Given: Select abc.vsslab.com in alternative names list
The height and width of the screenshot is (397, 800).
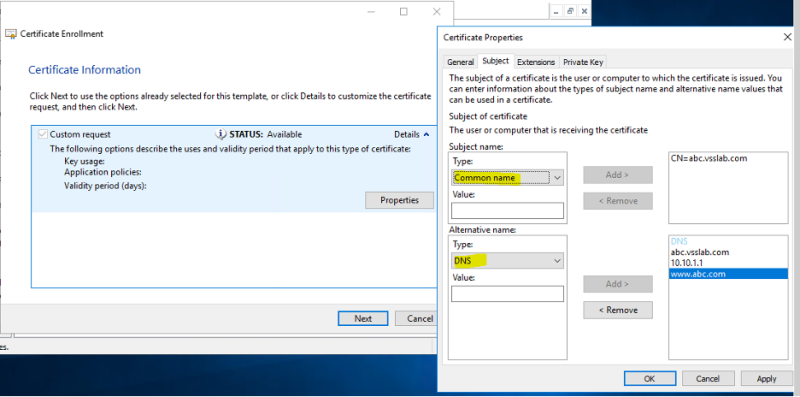Looking at the screenshot, I should coord(699,252).
